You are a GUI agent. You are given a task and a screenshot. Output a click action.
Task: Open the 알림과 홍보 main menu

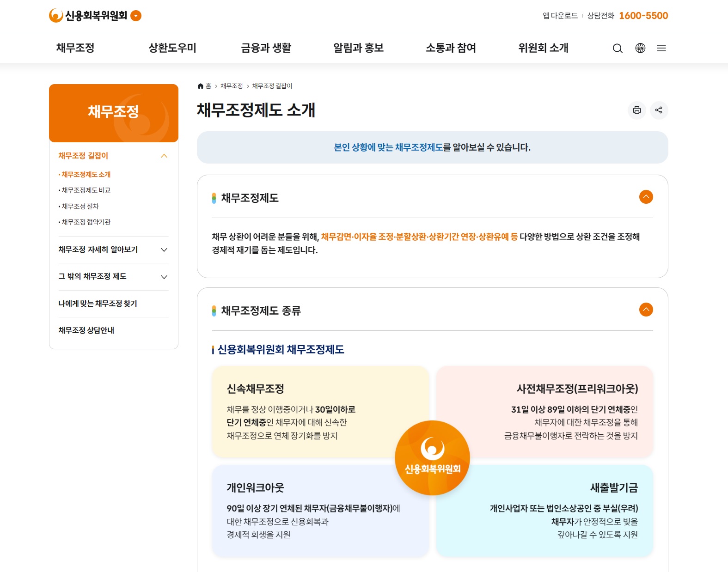point(359,48)
